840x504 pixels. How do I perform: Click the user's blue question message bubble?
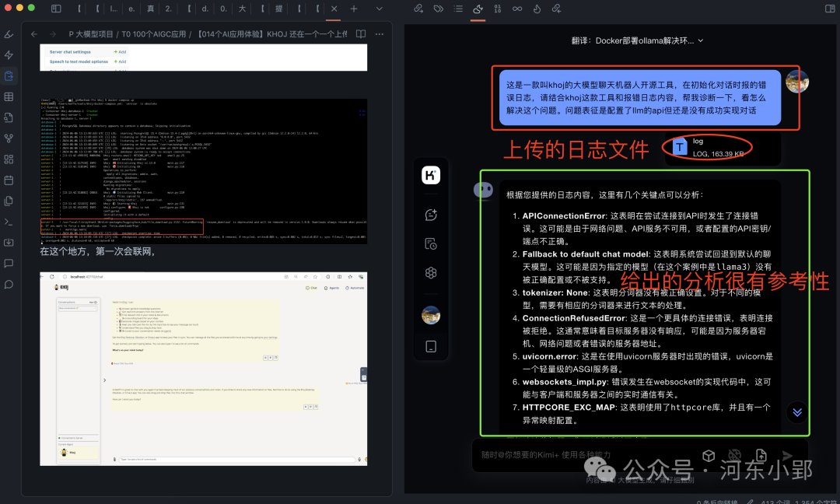click(x=640, y=97)
